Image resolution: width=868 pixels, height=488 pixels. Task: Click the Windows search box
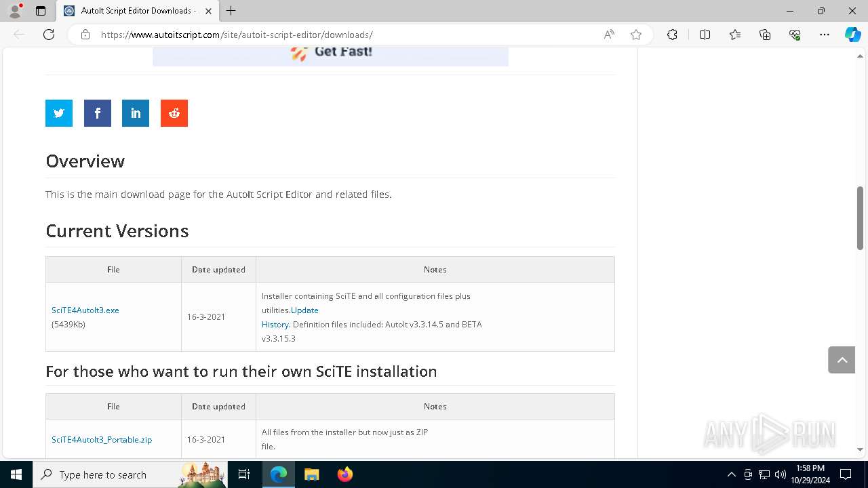130,474
